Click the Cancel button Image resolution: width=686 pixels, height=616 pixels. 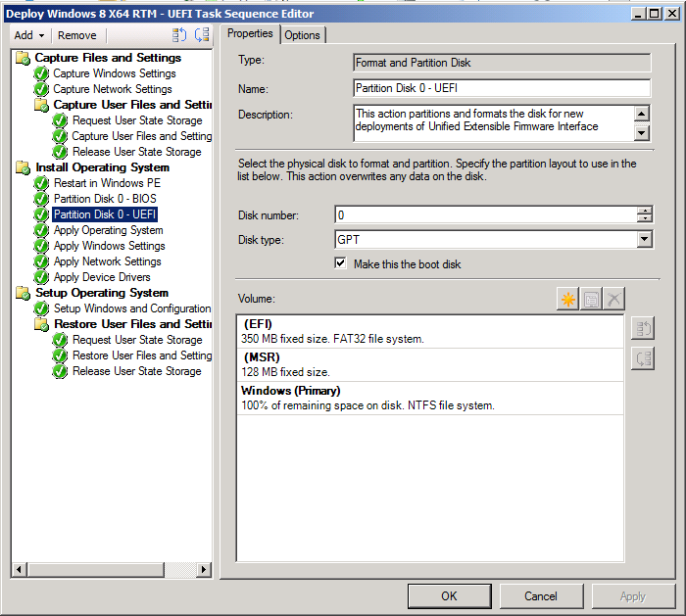[x=541, y=595]
